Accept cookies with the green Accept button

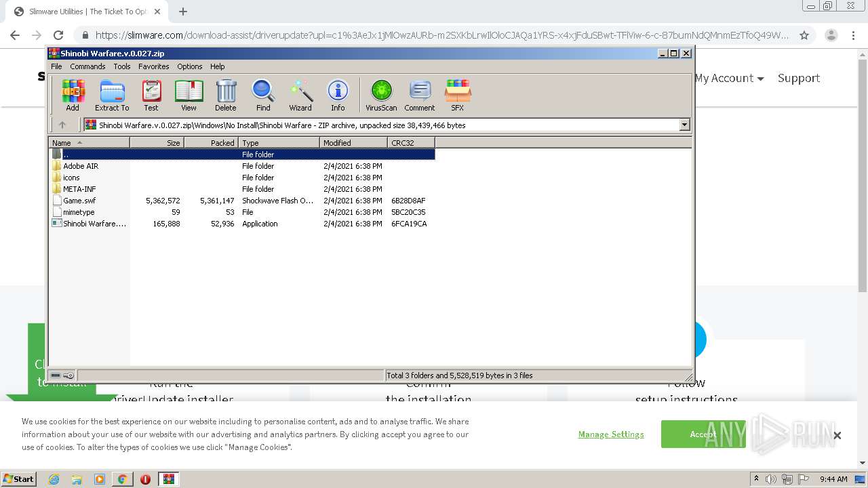coord(703,434)
